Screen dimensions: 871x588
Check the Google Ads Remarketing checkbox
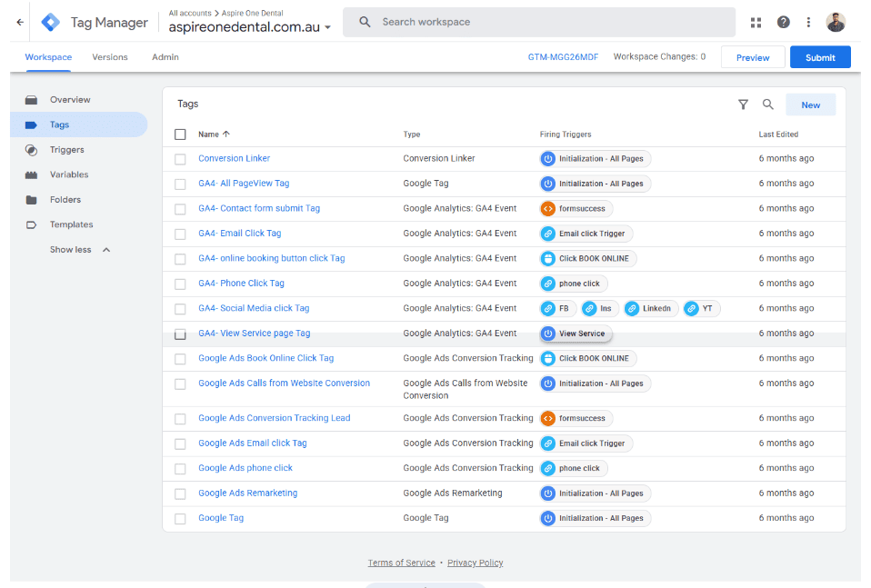tap(180, 494)
